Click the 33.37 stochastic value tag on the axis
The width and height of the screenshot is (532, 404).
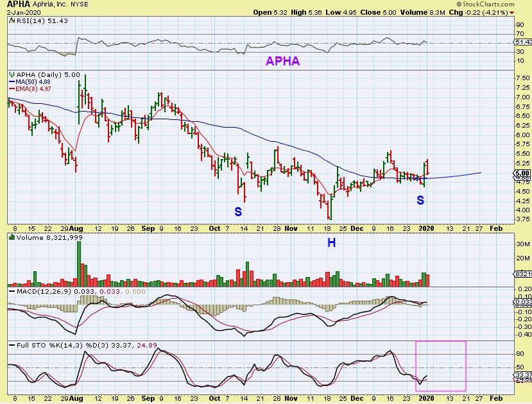click(x=523, y=375)
